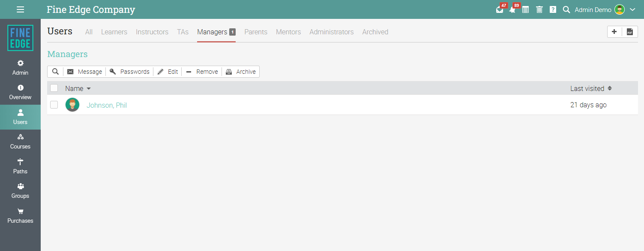Open the calendar icon
The height and width of the screenshot is (251, 644).
[525, 9]
